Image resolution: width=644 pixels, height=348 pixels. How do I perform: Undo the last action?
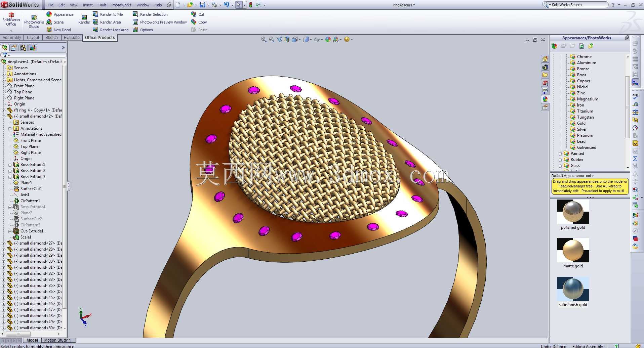(227, 5)
